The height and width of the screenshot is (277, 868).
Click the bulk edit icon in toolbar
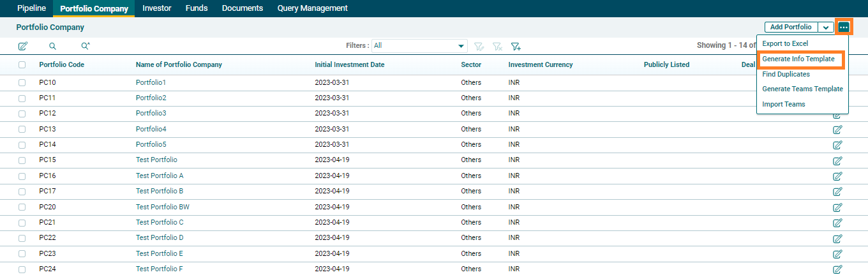(x=23, y=46)
